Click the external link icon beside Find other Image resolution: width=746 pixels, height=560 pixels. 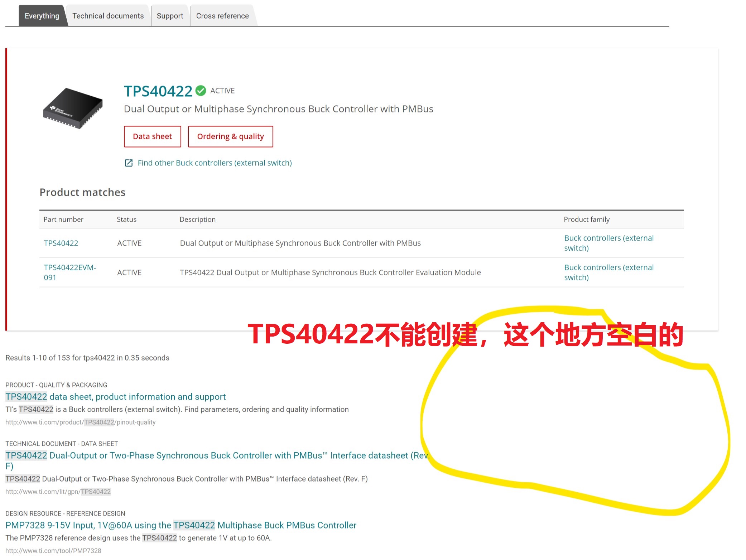[x=129, y=163]
